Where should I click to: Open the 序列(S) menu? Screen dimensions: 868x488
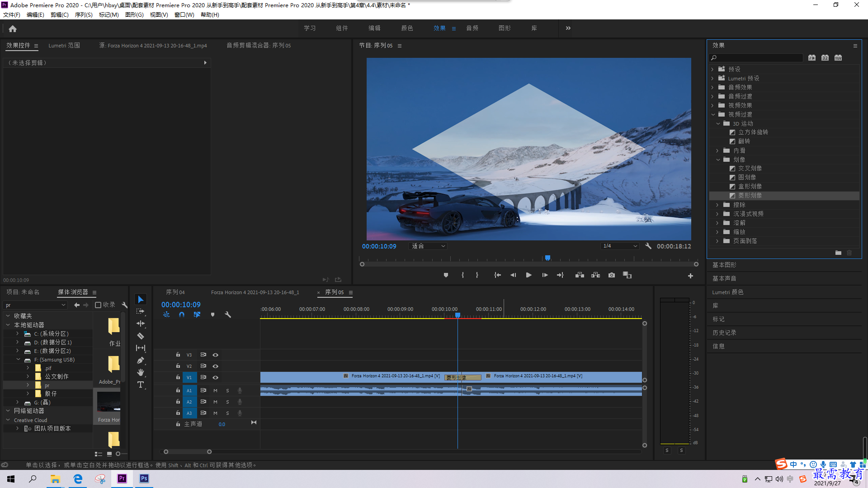(x=84, y=15)
